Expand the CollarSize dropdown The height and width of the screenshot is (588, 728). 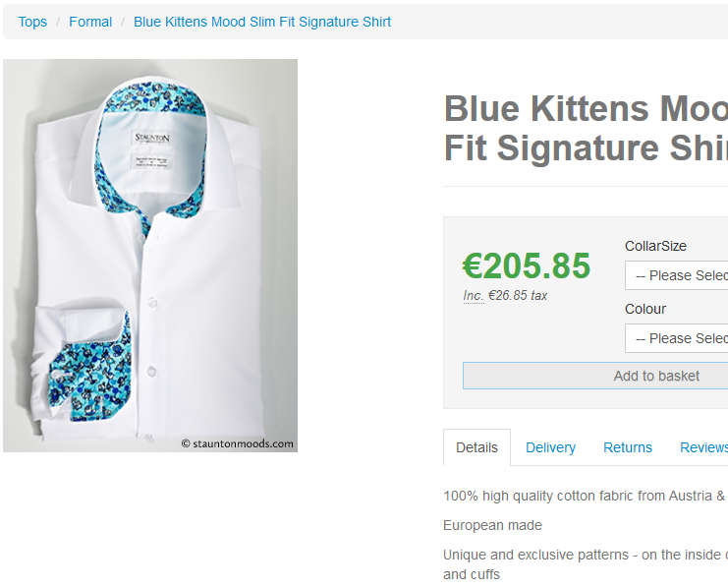pos(677,275)
